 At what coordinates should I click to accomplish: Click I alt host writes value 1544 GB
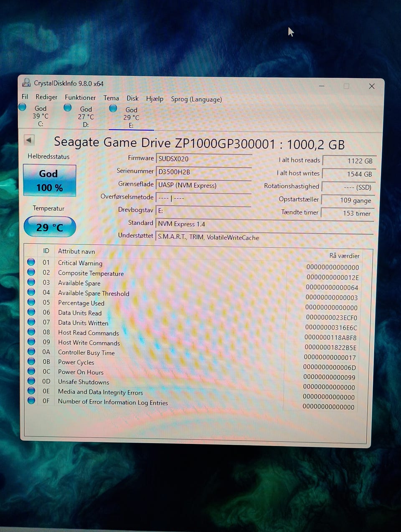point(349,174)
